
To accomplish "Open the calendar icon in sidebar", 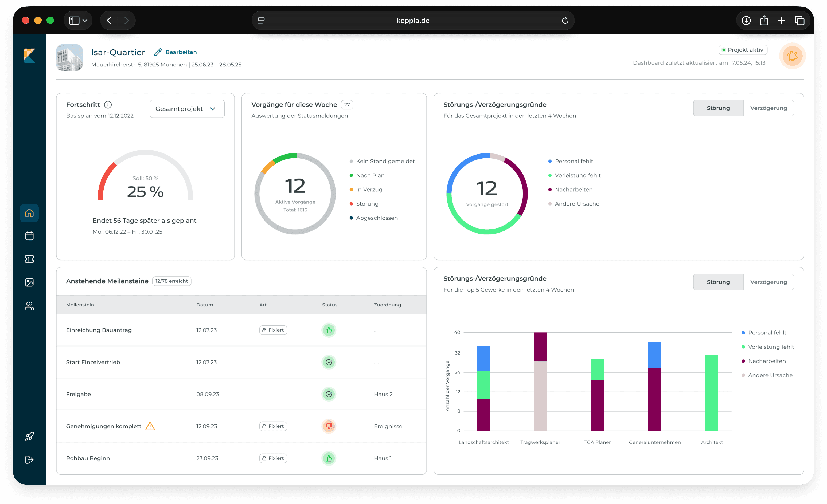I will (29, 236).
